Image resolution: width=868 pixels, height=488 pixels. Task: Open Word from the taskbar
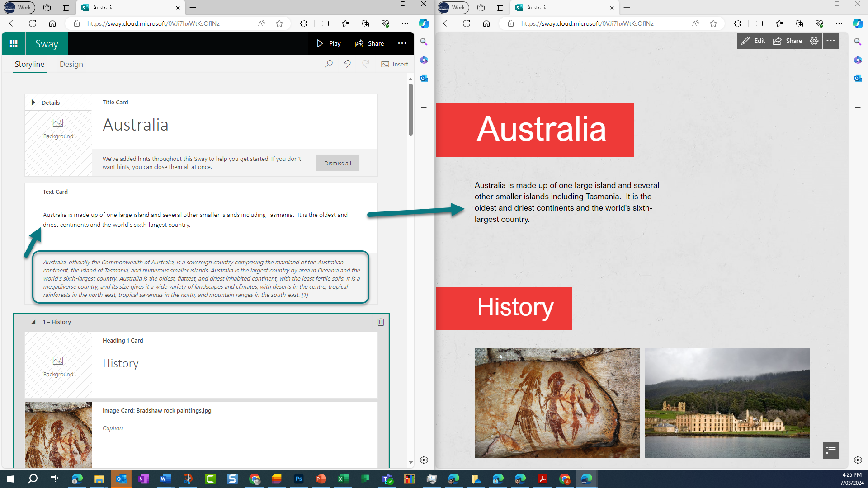point(166,479)
